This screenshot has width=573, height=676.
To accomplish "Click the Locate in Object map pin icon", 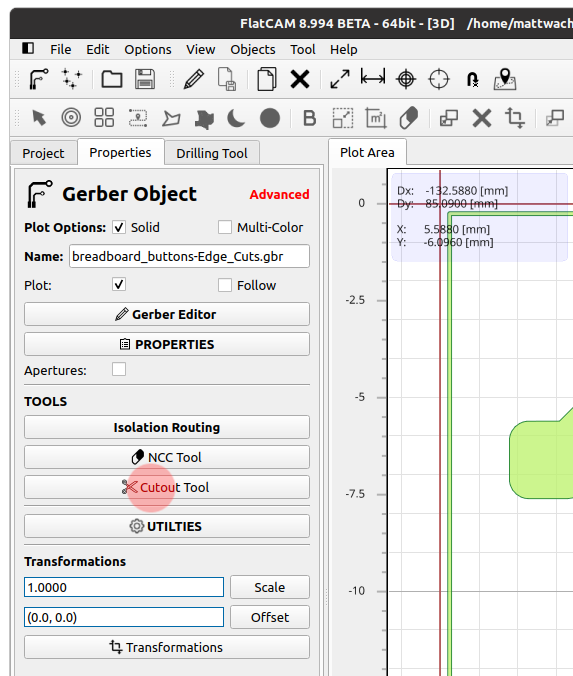I will 505,79.
